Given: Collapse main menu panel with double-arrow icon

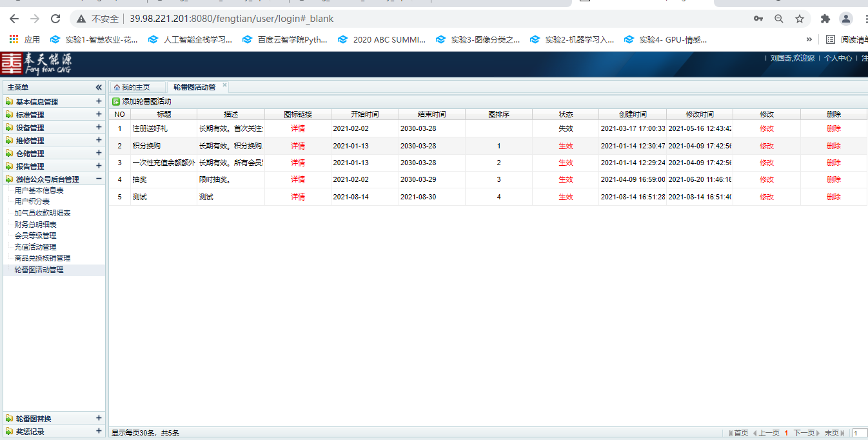Looking at the screenshot, I should [x=99, y=87].
